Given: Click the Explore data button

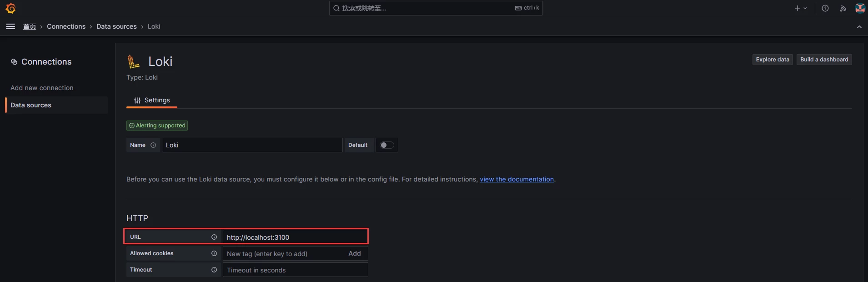Looking at the screenshot, I should tap(772, 60).
